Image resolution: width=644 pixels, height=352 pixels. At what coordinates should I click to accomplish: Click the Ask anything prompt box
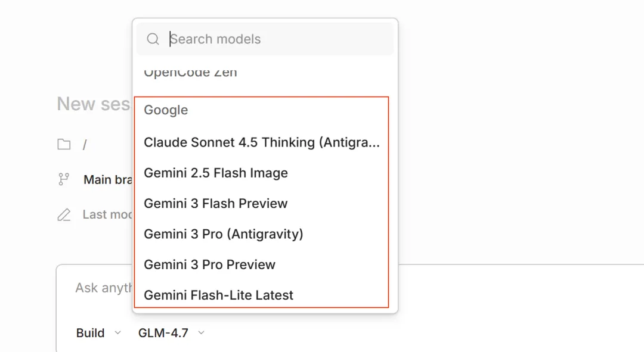click(101, 288)
